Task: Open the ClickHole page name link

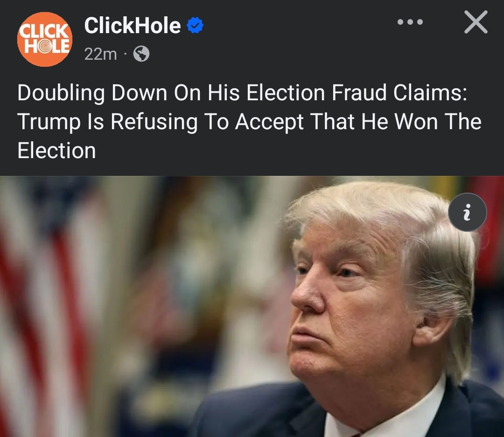Action: point(133,25)
